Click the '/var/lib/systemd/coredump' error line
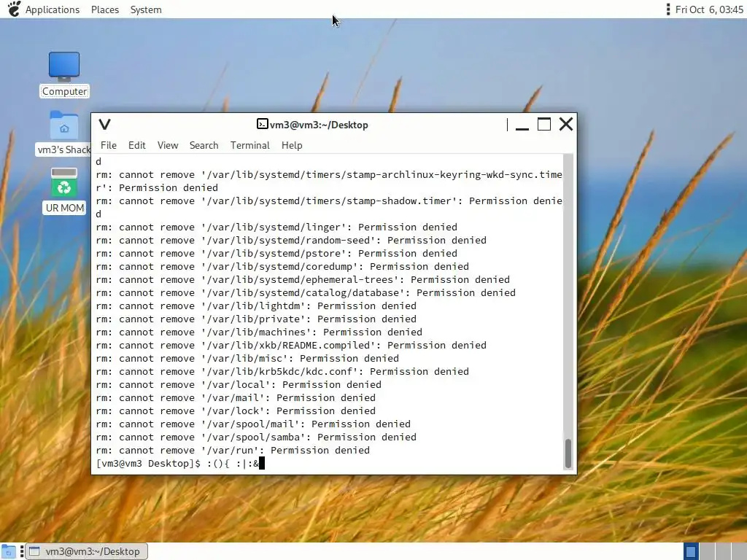Image resolution: width=747 pixels, height=560 pixels. pyautogui.click(x=282, y=267)
